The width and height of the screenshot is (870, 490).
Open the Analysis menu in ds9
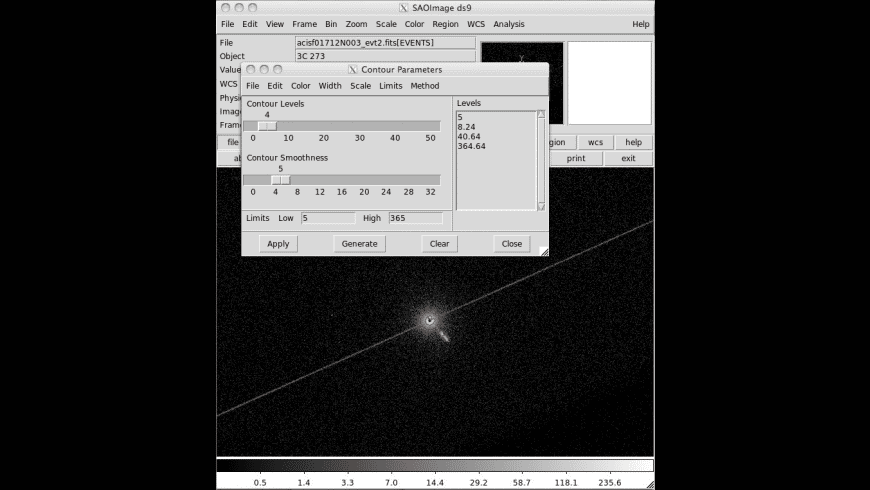509,24
